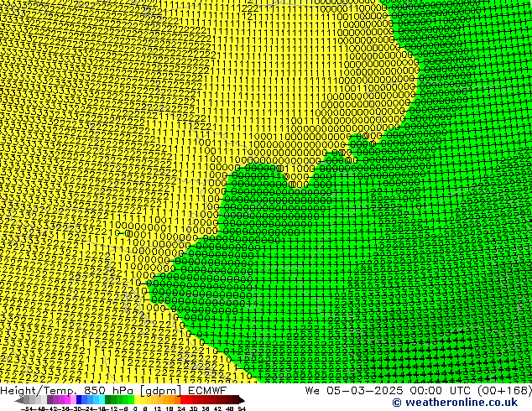
Task: Click the 24 label on the legend scale
Action: (x=181, y=408)
